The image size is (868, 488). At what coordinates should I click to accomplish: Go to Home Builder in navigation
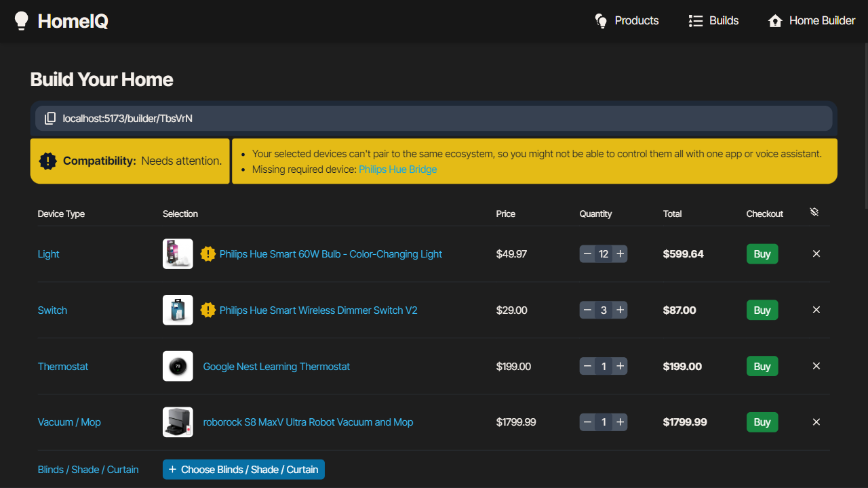(812, 21)
